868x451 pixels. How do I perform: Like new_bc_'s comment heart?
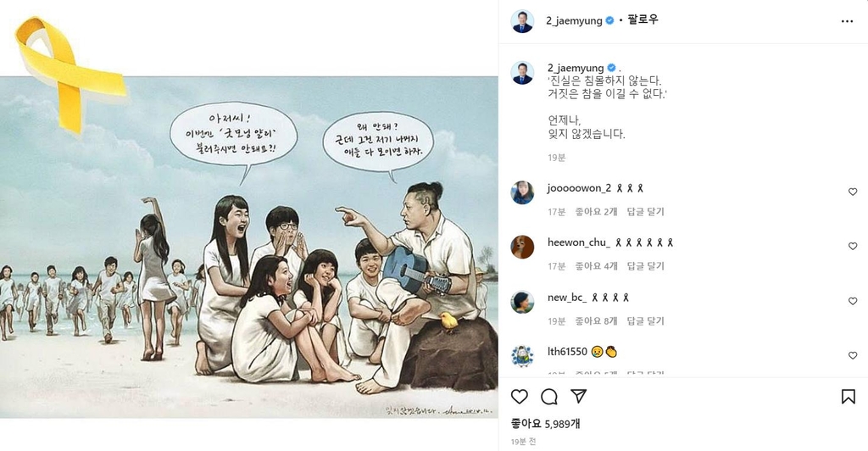[x=853, y=301]
